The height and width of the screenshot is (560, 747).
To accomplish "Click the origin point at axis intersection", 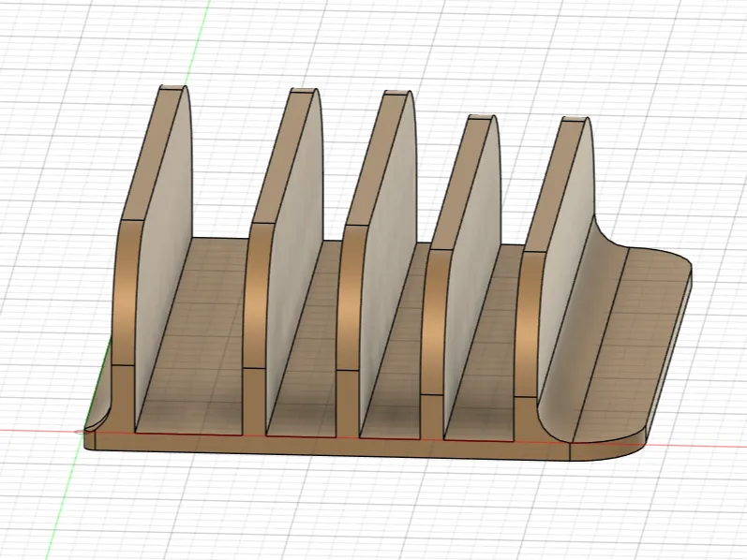I will [79, 432].
